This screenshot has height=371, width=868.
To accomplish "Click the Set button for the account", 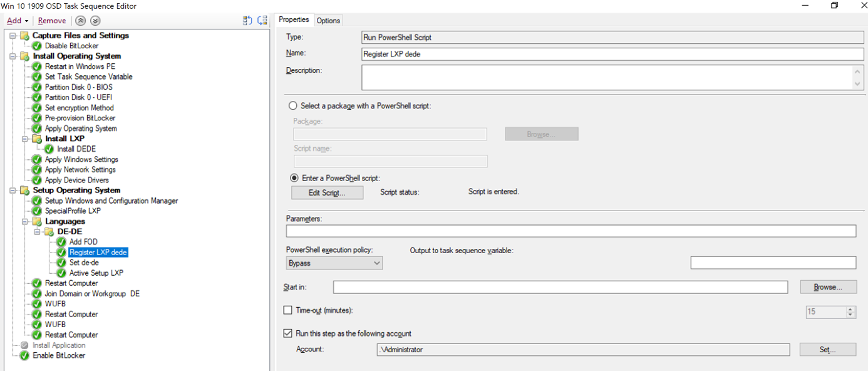I will coord(827,349).
